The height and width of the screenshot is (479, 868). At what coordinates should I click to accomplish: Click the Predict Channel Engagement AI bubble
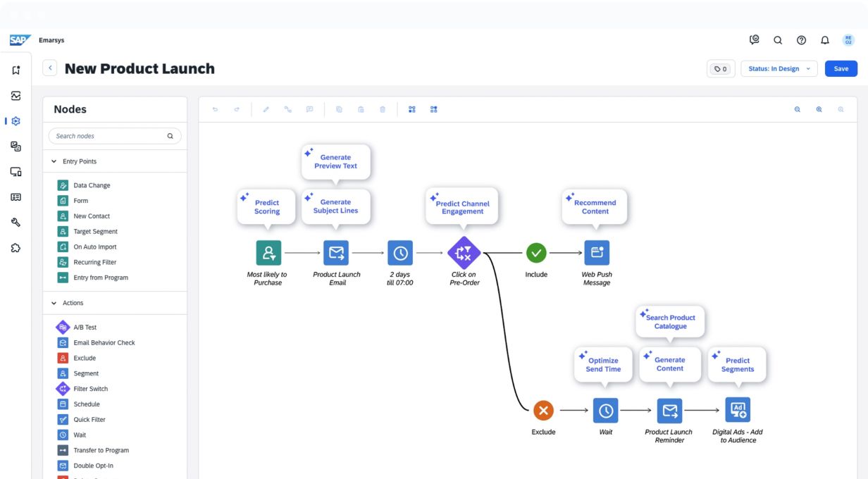click(461, 207)
